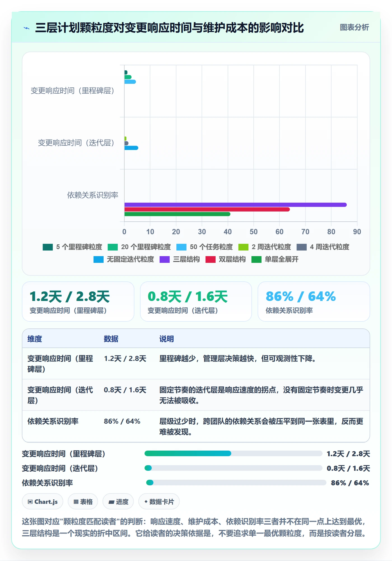Click the 维度 column header
The image size is (392, 561).
pyautogui.click(x=35, y=339)
